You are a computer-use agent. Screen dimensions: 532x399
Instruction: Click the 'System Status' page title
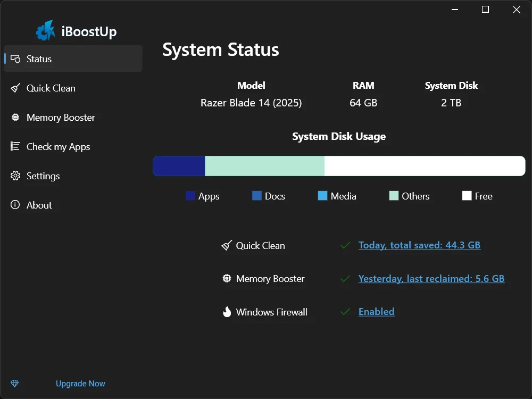click(221, 49)
